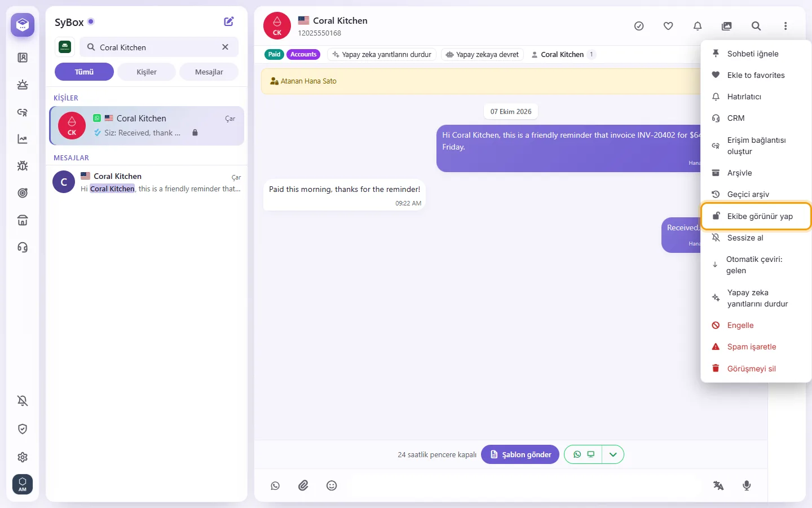Choose Arşivle from the menu

click(x=756, y=173)
